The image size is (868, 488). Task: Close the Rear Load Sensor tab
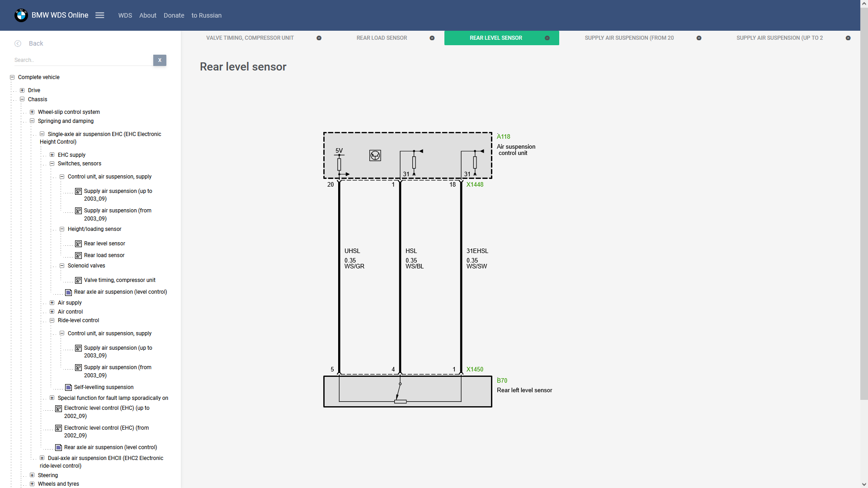[432, 38]
